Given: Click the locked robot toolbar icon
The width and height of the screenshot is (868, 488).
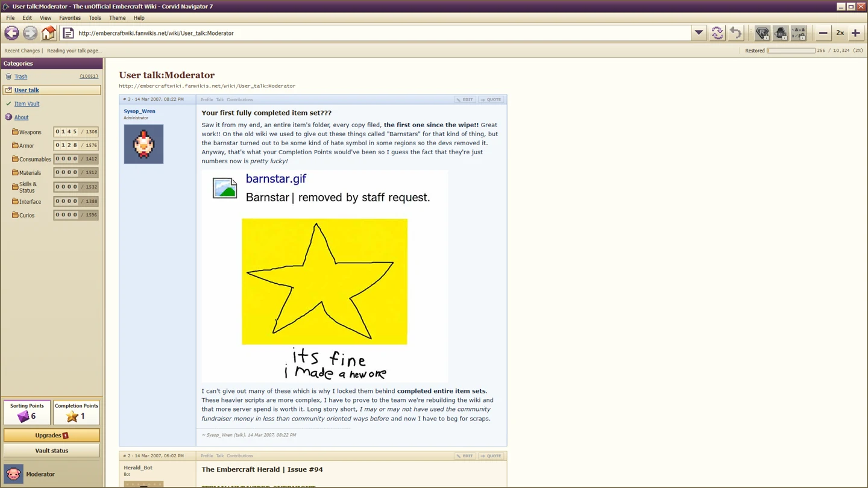Looking at the screenshot, I should click(781, 33).
